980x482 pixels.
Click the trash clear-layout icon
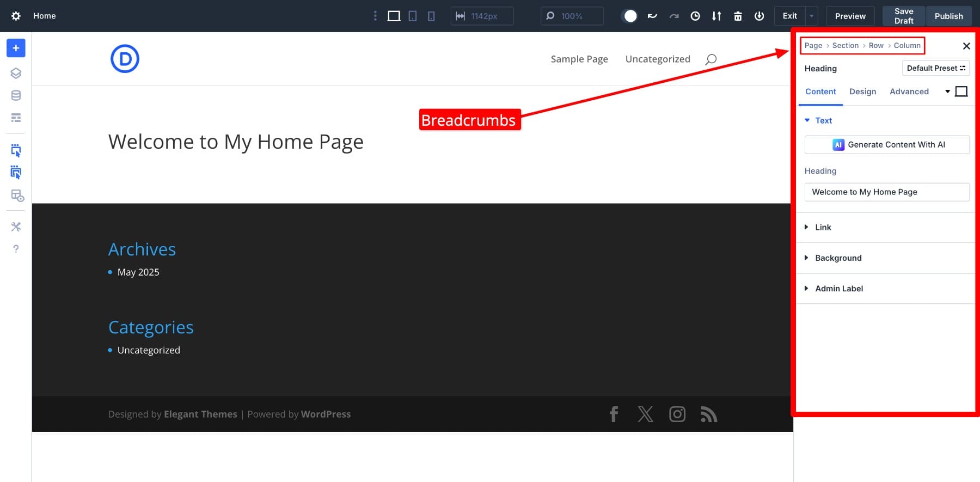(x=738, y=16)
